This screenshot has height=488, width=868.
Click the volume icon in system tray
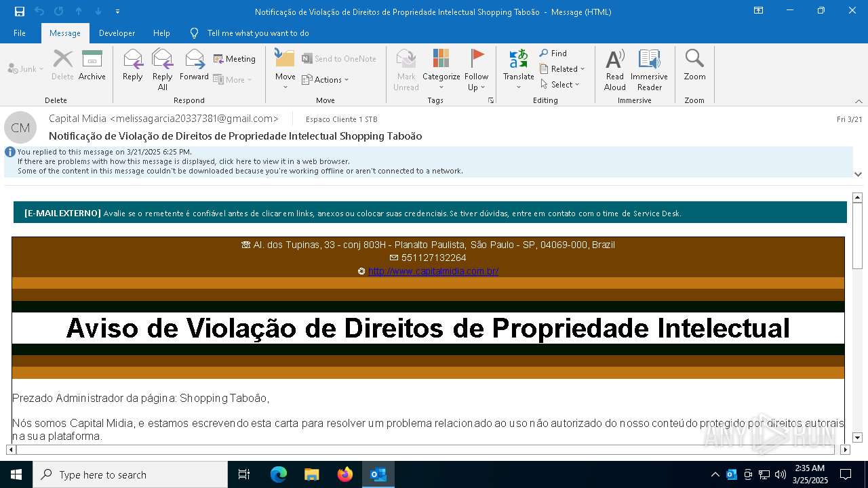[781, 474]
